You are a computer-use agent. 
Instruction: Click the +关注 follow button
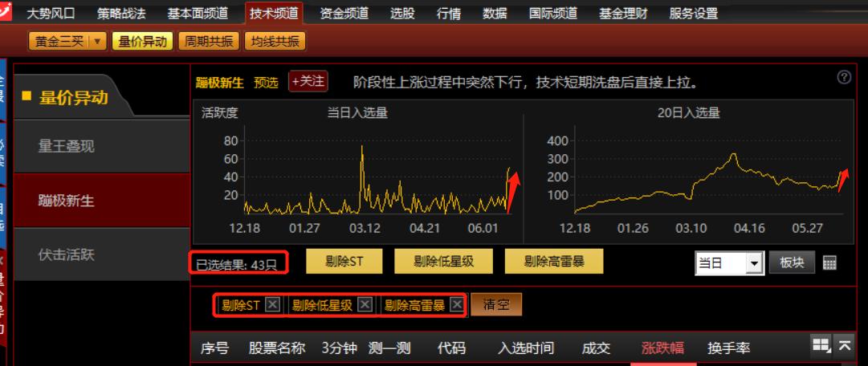tap(308, 81)
